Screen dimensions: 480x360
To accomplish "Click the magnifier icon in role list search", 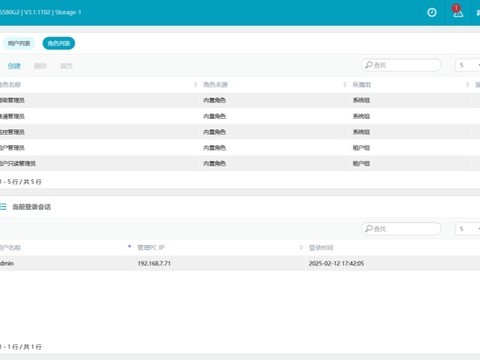I will click(368, 65).
